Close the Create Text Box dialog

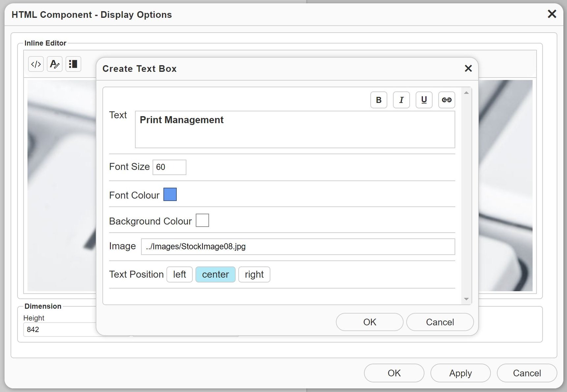point(468,69)
